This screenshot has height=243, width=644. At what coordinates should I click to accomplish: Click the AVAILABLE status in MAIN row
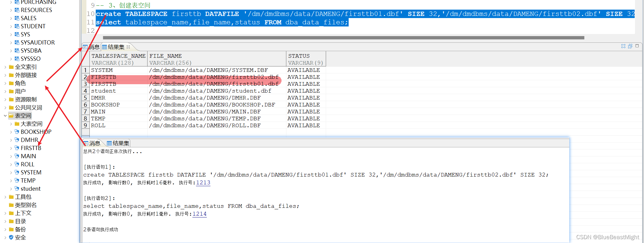(306, 112)
